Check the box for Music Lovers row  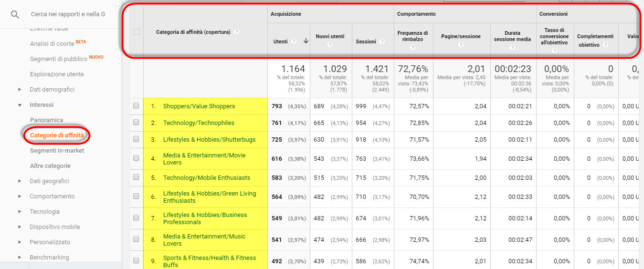(136, 239)
